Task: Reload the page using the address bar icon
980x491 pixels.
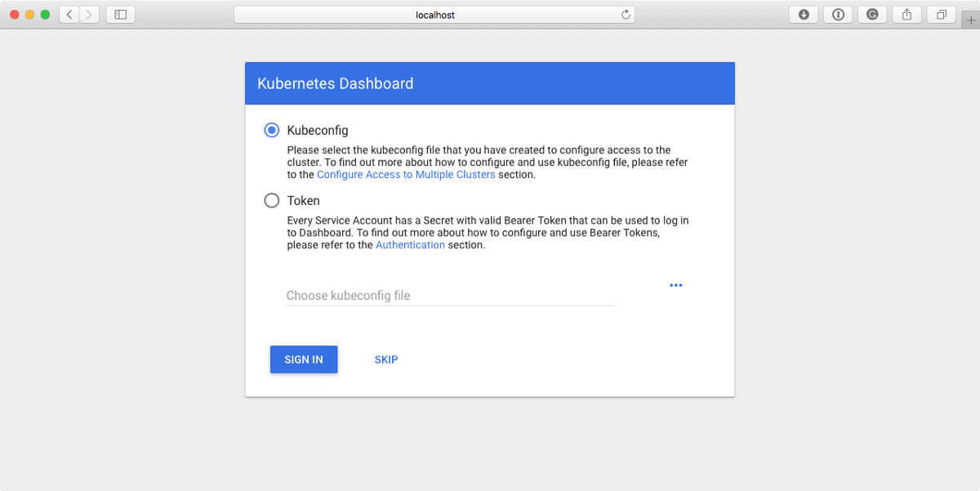Action: pos(626,14)
